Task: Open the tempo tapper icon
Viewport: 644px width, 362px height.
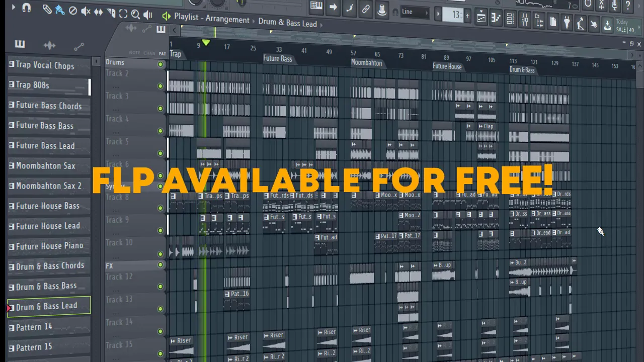Action: [581, 23]
